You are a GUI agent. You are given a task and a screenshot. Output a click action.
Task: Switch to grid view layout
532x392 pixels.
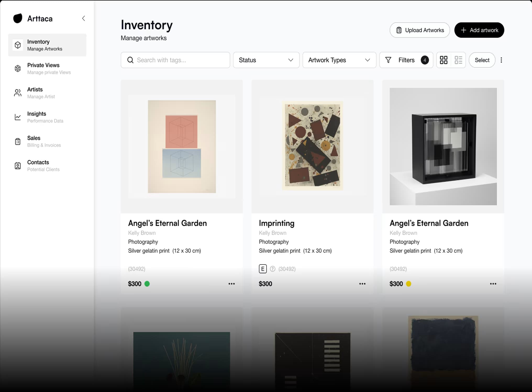pyautogui.click(x=444, y=60)
